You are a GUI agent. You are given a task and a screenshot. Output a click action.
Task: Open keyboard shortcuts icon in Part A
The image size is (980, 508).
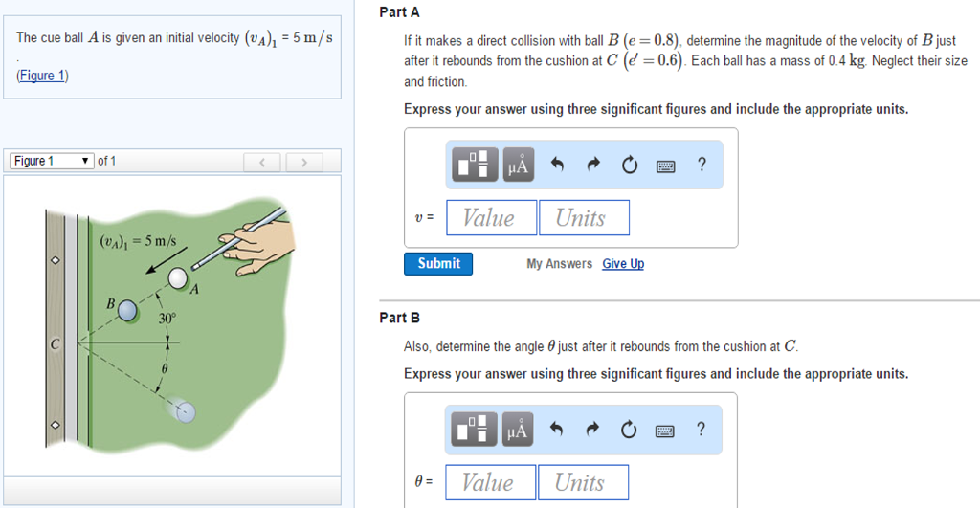point(666,166)
